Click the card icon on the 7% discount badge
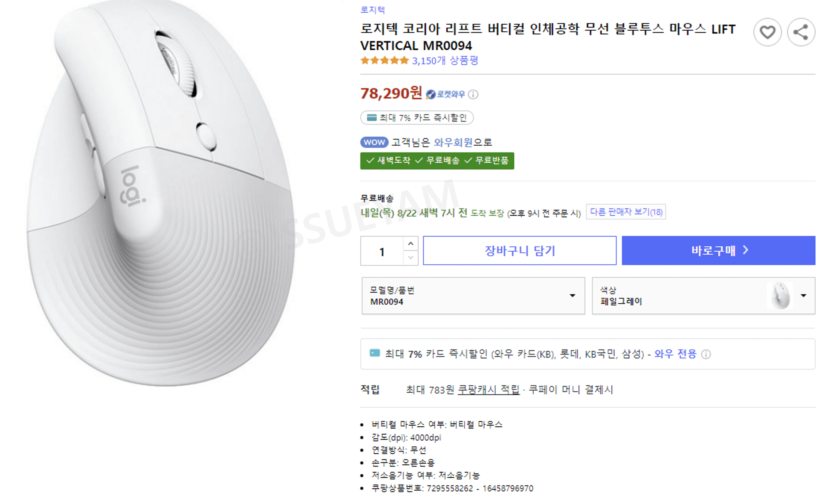 [371, 118]
